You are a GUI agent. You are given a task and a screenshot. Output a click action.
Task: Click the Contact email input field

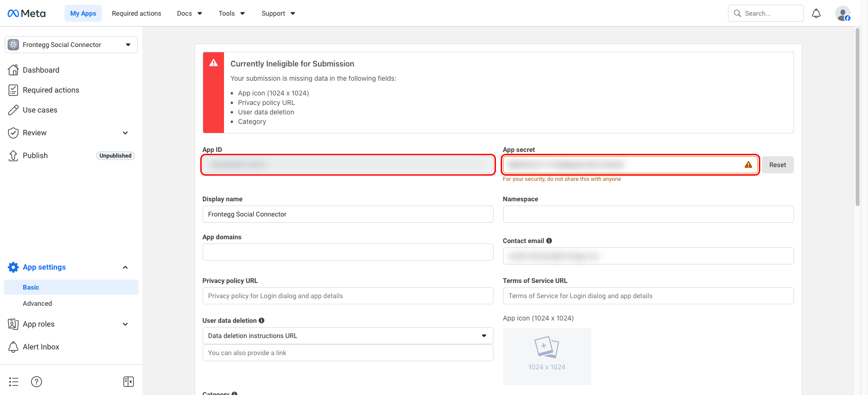pos(648,256)
